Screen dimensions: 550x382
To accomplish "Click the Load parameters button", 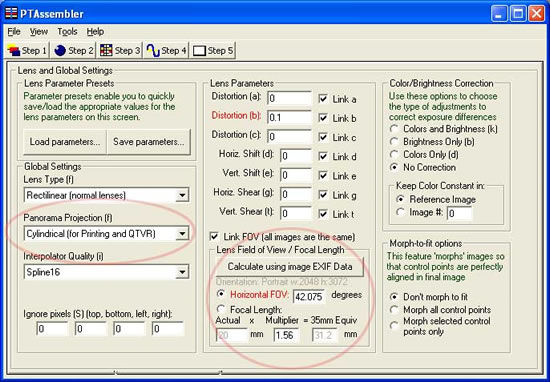I will pos(65,142).
